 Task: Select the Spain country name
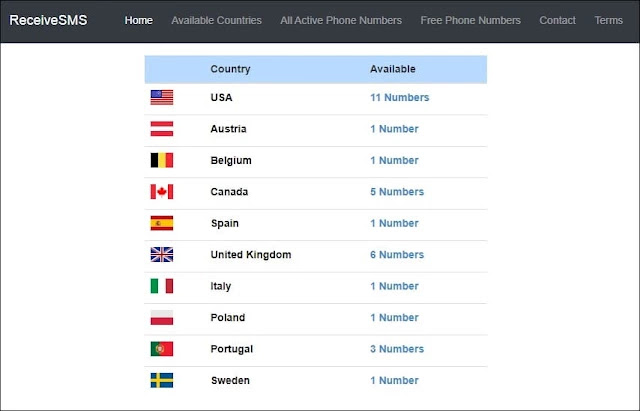pyautogui.click(x=224, y=223)
